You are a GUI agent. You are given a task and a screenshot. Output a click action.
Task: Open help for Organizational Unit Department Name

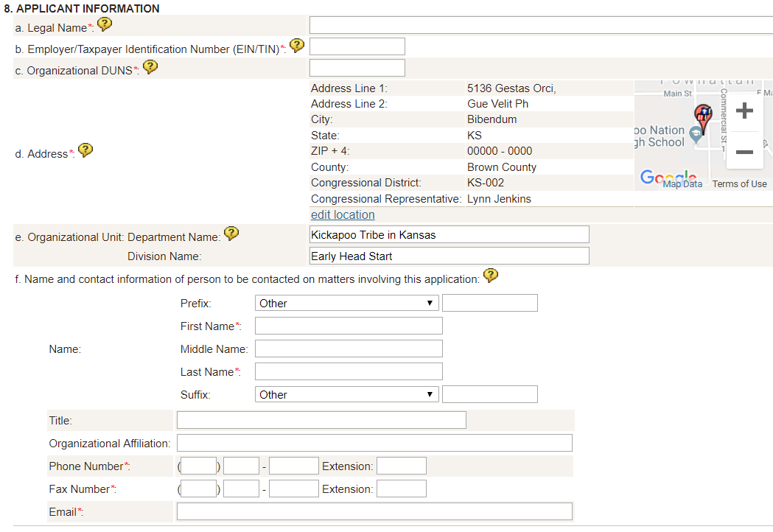pyautogui.click(x=231, y=234)
